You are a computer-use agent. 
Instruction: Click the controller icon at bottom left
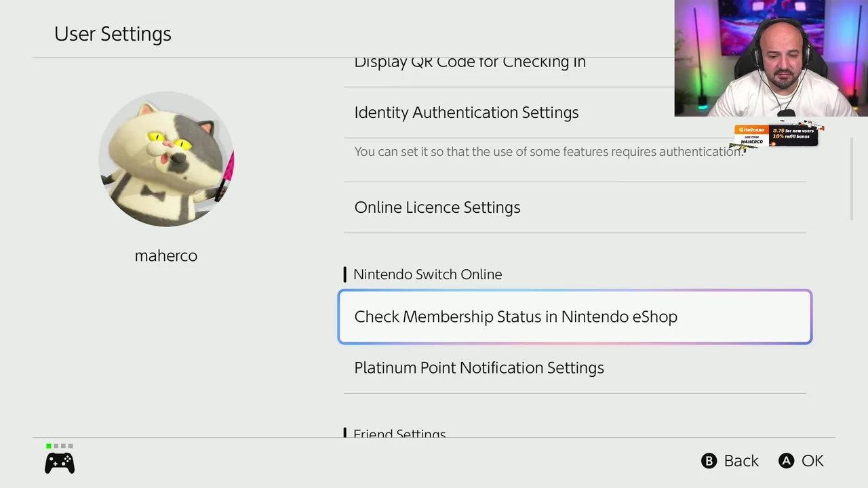point(60,463)
